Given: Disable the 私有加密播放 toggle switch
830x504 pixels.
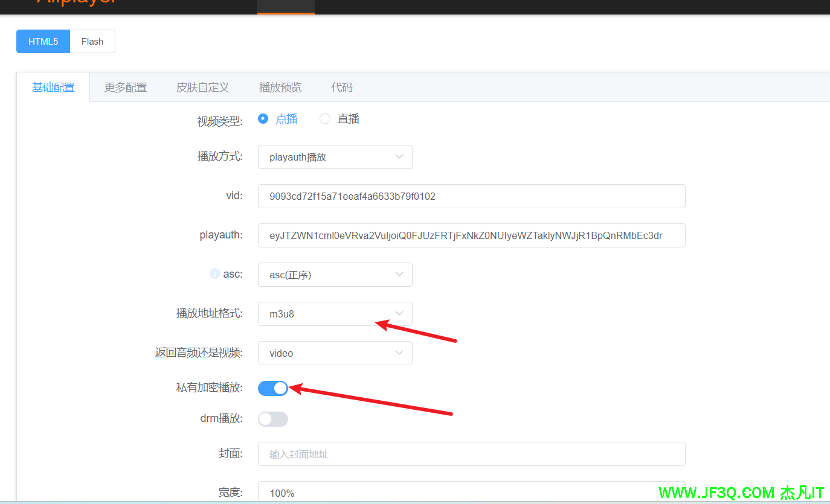Looking at the screenshot, I should tap(273, 389).
